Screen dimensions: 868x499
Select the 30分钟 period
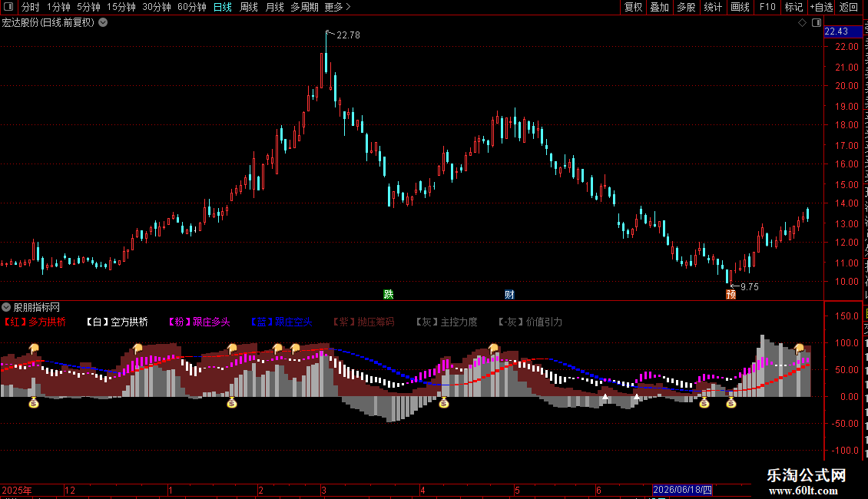pyautogui.click(x=157, y=7)
